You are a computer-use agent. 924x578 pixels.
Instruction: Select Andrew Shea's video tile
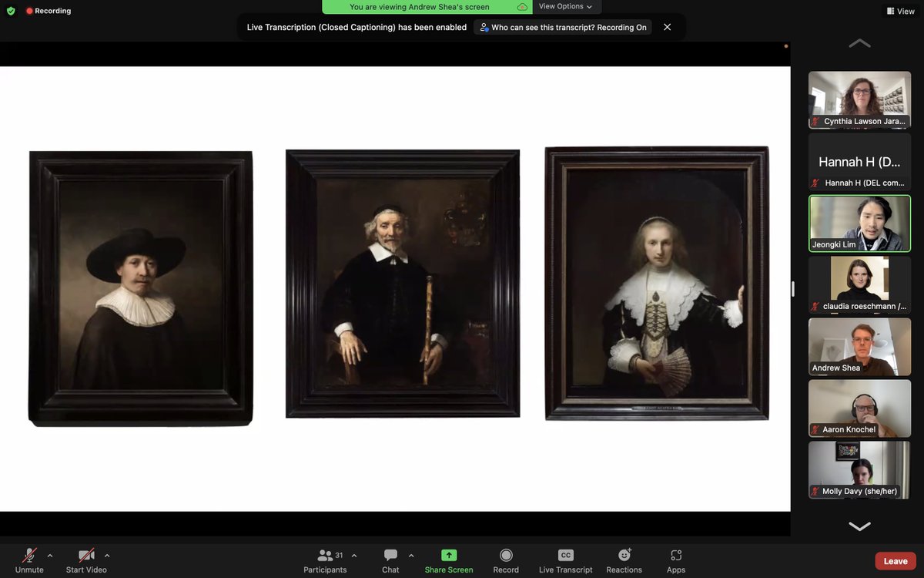tap(859, 347)
